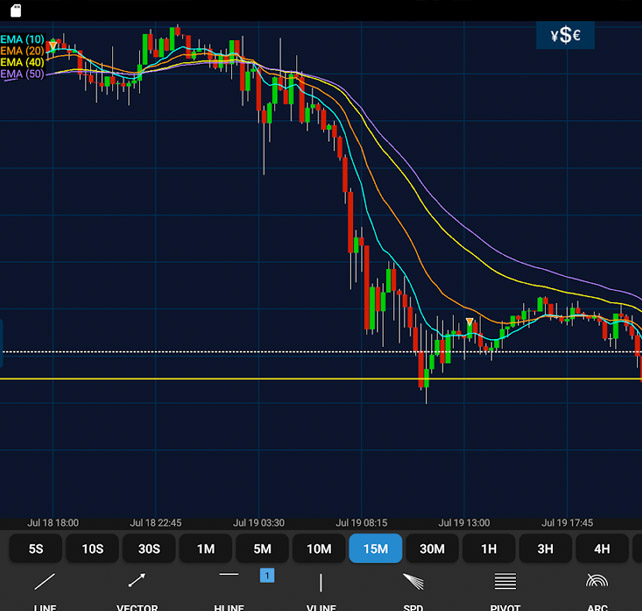Viewport: 642px width, 611px height.
Task: Switch to the 5S timeframe
Action: click(x=36, y=549)
